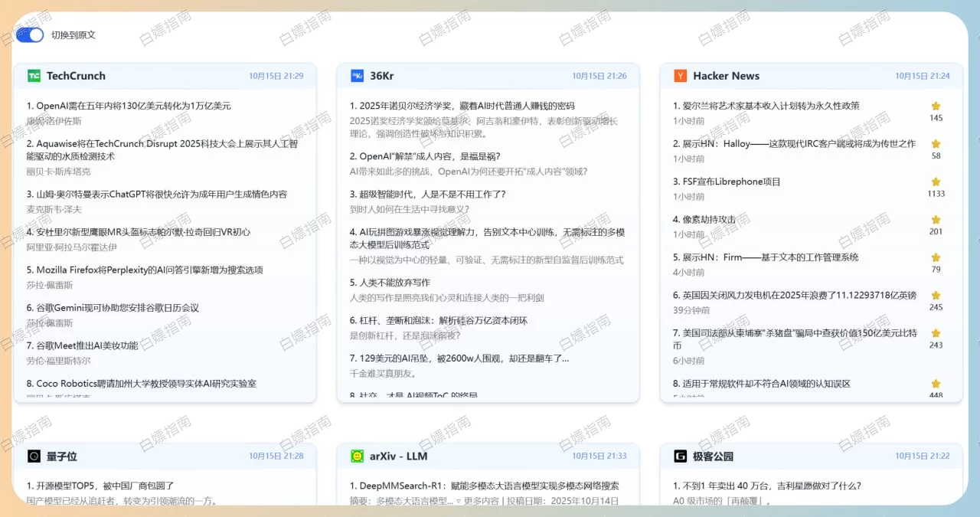Image resolution: width=980 pixels, height=517 pixels.
Task: Click the 36Kr logo icon
Action: [x=357, y=76]
